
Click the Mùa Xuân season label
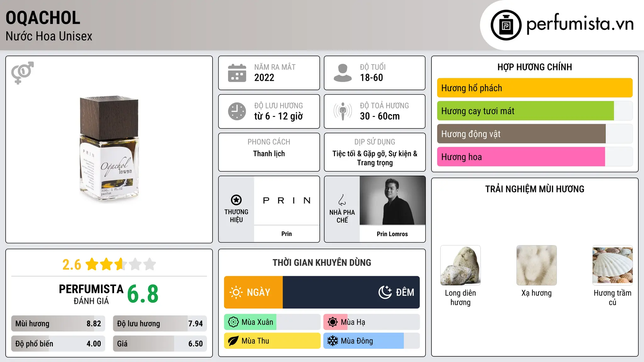(x=257, y=322)
